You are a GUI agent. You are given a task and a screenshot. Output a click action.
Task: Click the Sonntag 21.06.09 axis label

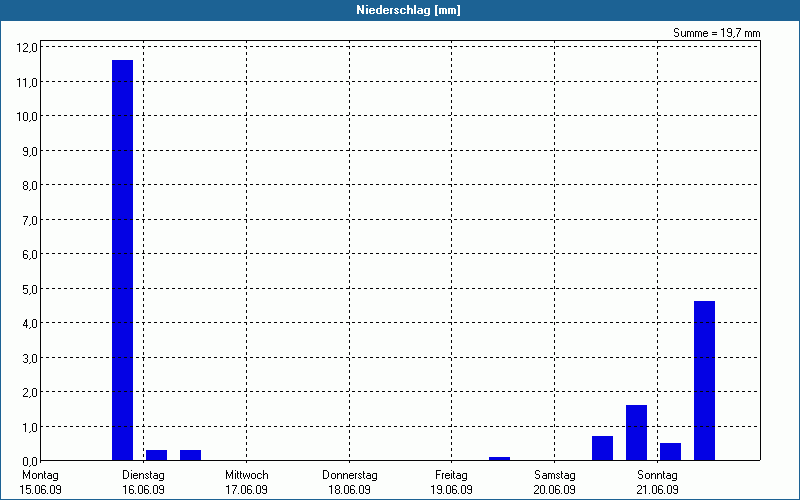658,483
